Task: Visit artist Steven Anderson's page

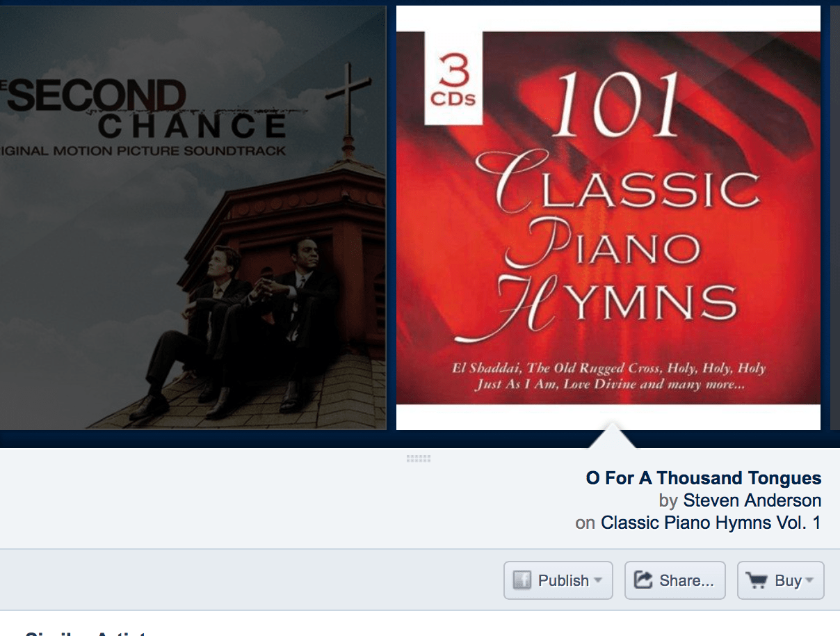Action: click(752, 500)
